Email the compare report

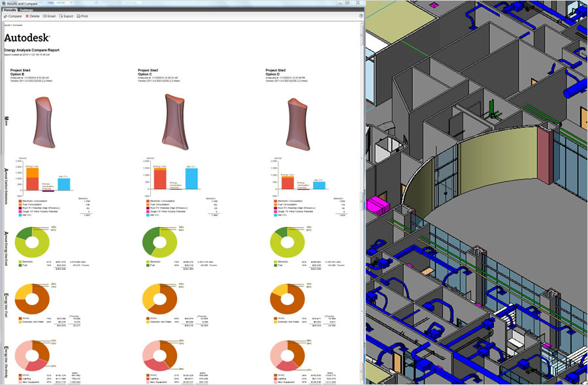tap(49, 16)
